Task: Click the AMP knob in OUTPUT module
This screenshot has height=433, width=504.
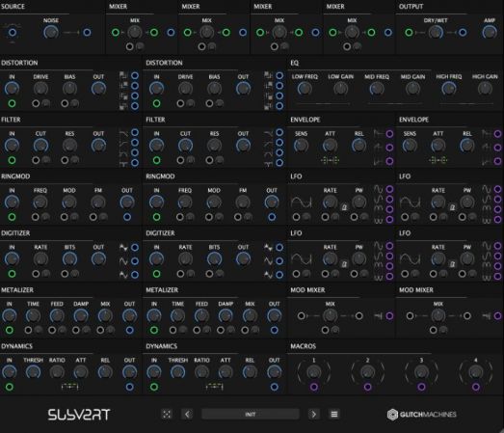Action: 490,33
